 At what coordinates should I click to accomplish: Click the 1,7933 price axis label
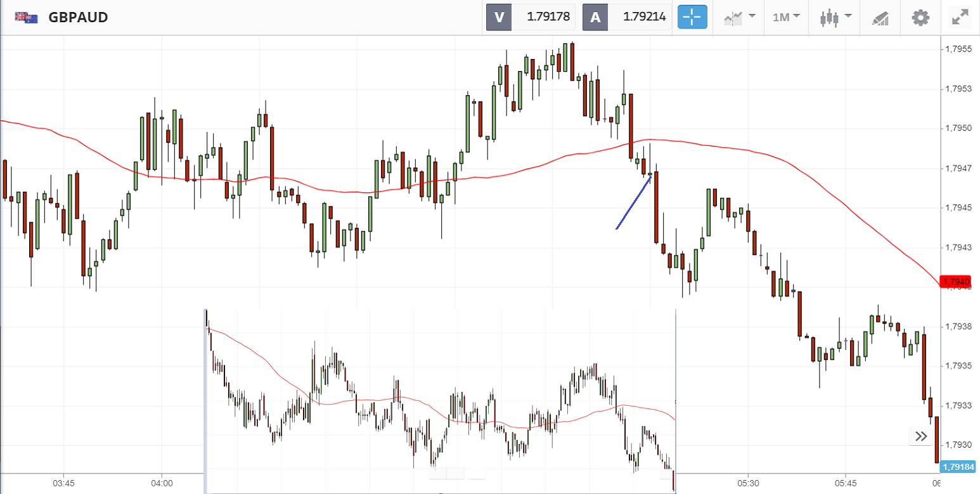tap(958, 405)
